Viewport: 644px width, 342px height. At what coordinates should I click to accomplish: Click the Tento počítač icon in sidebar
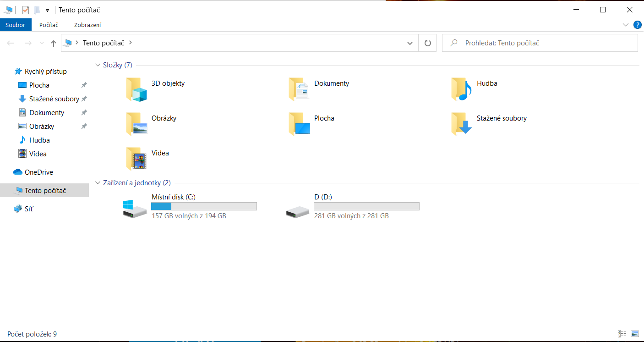pyautogui.click(x=18, y=191)
